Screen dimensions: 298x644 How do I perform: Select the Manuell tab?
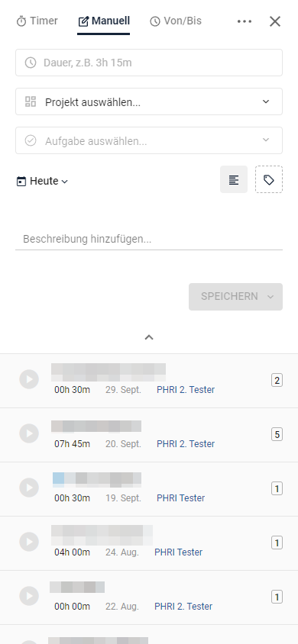[104, 21]
